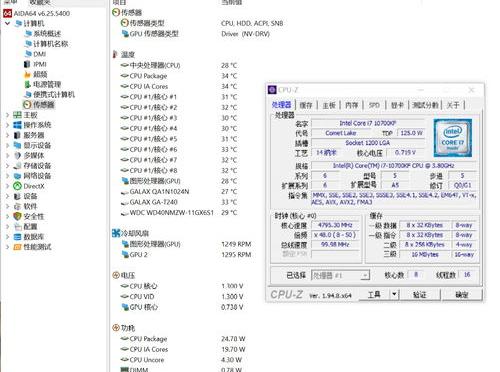
Task: Select the 传感器 item in the tree
Action: (x=39, y=105)
